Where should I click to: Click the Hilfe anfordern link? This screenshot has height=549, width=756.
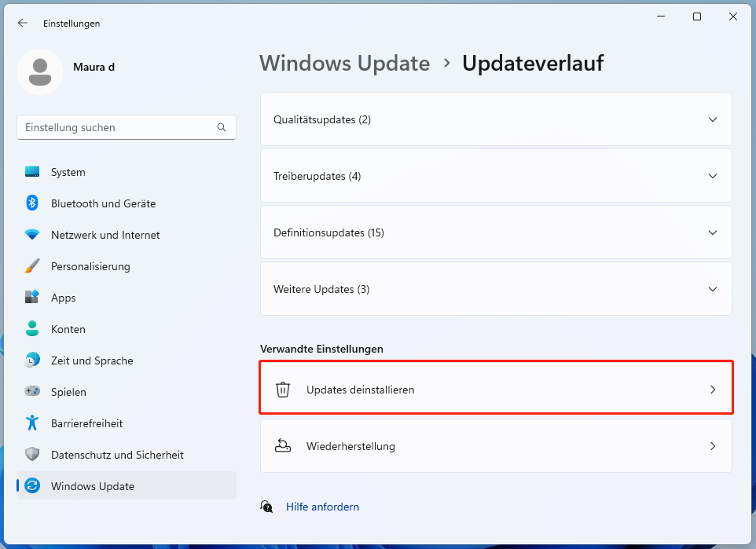click(x=322, y=507)
